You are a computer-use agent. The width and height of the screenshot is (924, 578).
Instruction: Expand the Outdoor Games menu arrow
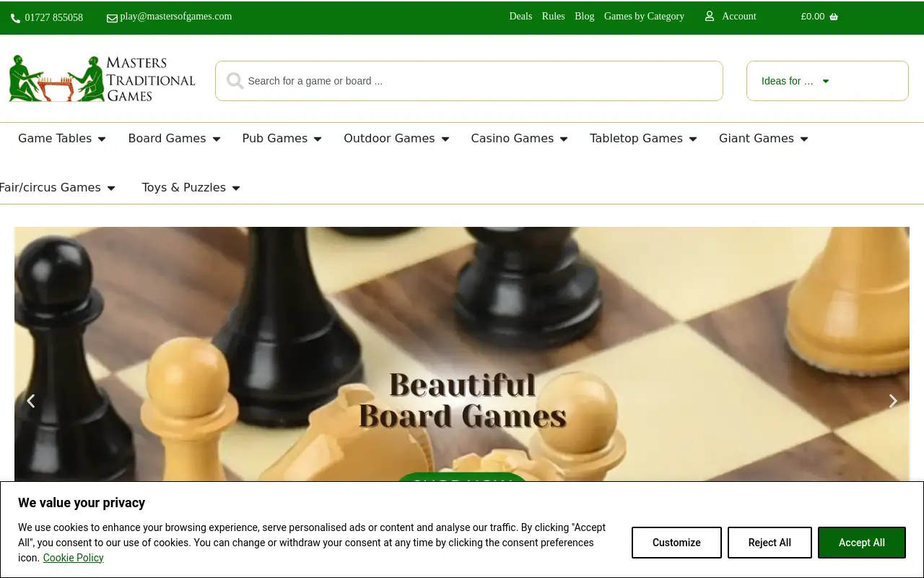click(445, 139)
